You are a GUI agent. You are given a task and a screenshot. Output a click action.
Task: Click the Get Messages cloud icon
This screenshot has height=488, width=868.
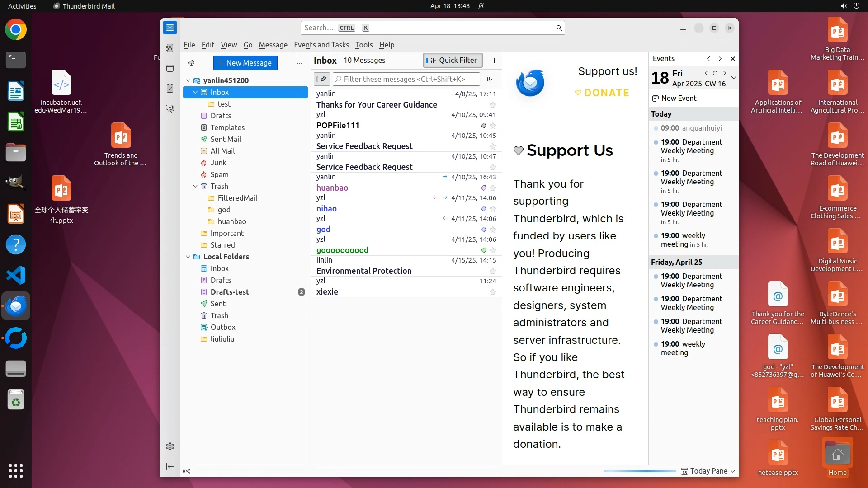[191, 63]
